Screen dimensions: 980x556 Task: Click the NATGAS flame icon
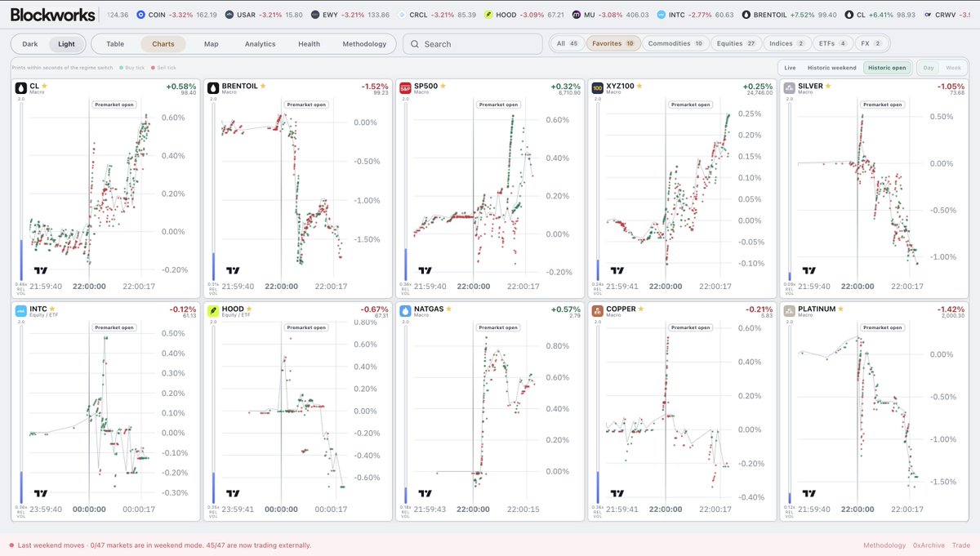(x=405, y=311)
